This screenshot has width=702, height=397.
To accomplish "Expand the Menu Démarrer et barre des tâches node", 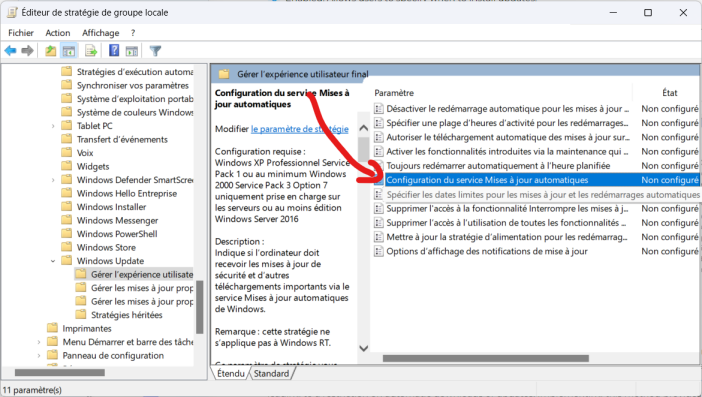I will 39,342.
